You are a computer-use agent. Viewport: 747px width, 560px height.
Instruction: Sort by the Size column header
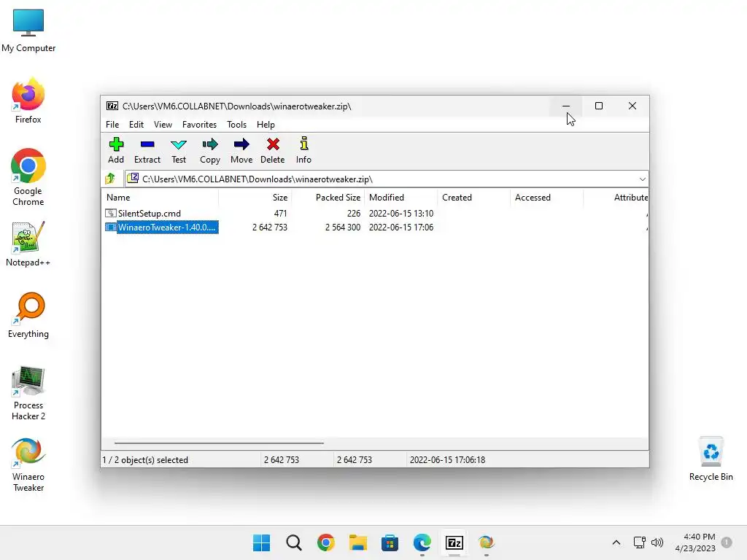(x=255, y=197)
